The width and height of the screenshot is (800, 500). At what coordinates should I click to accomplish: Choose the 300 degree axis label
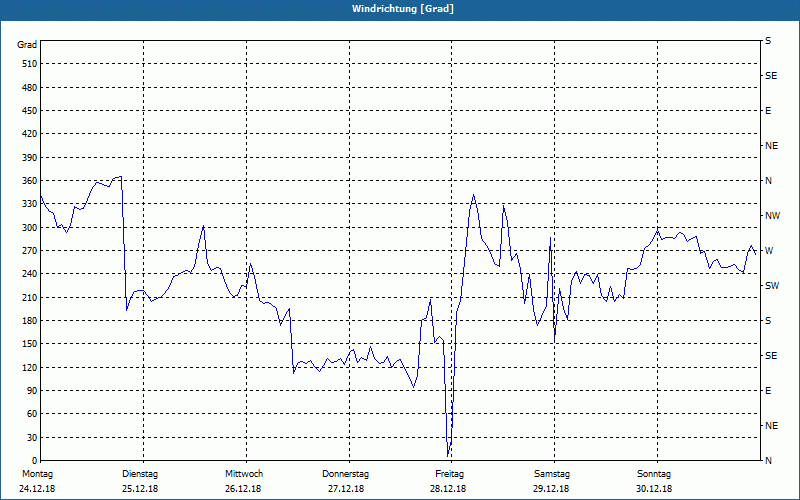pyautogui.click(x=29, y=228)
